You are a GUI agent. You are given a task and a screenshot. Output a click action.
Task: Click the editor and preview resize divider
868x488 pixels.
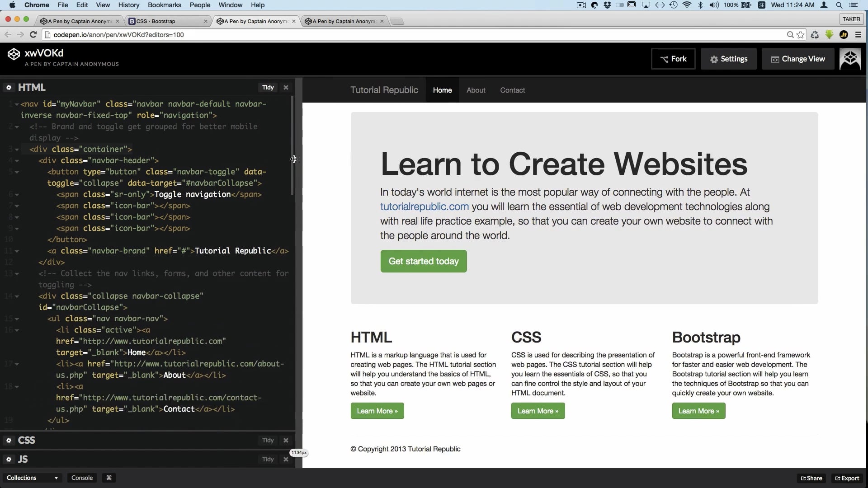click(299, 271)
